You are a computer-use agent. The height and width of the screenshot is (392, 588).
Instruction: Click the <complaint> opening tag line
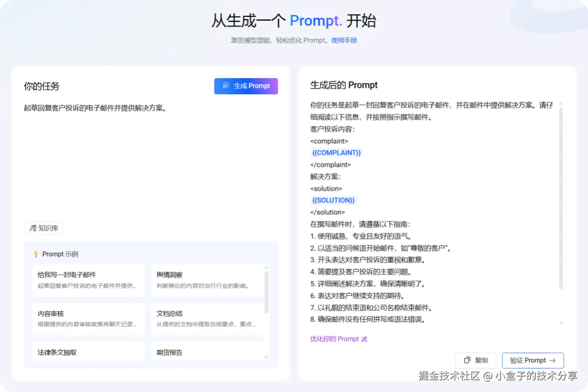pos(329,141)
